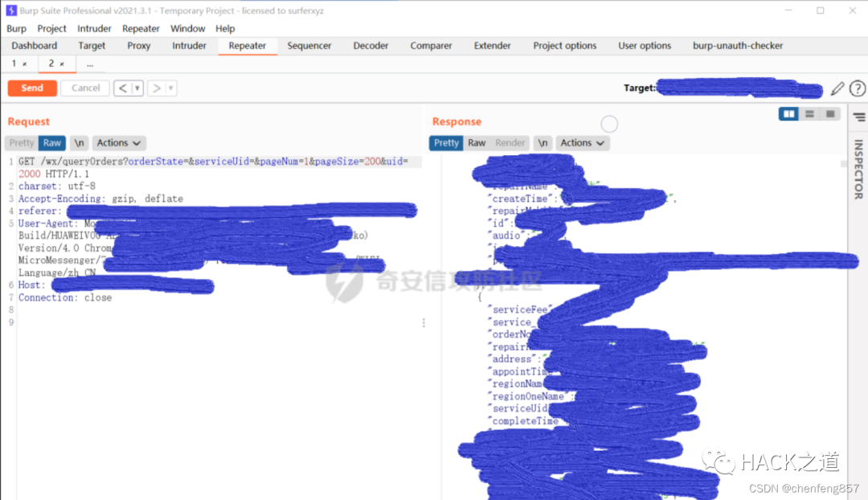
Task: Send the request
Action: (x=32, y=88)
